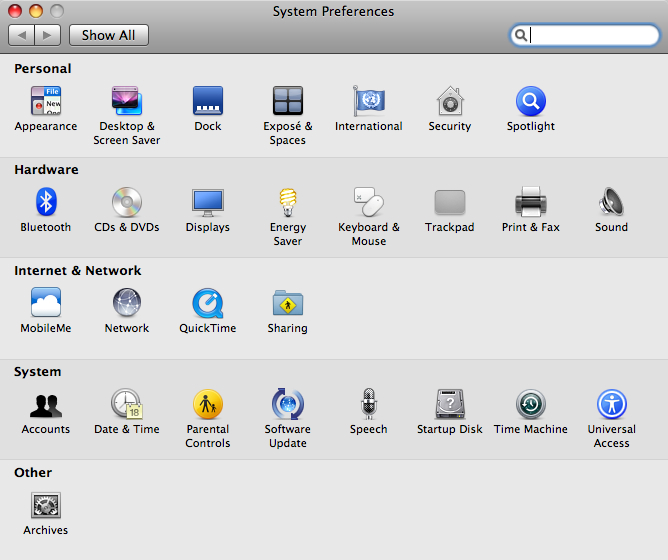Minimize the window with yellow button
The width and height of the screenshot is (668, 560).
36,11
